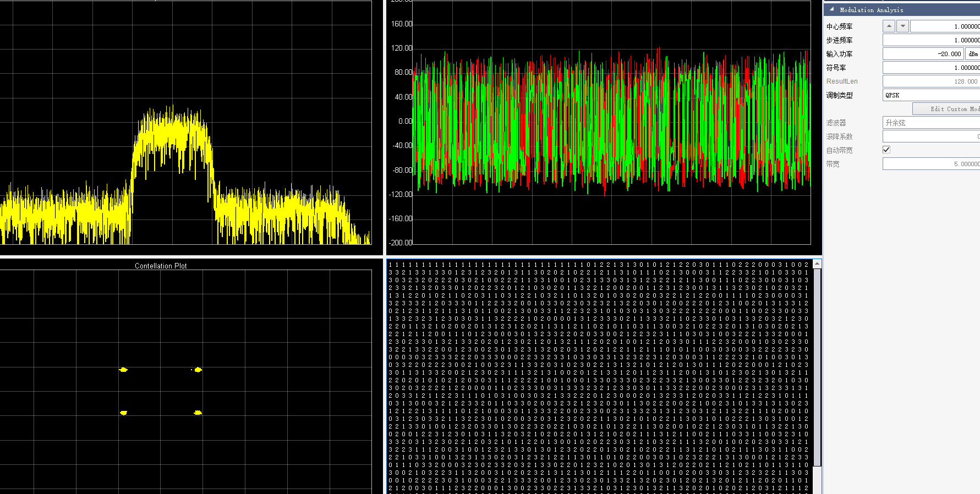Click the 输入功率 -20.000 field
This screenshot has width=980, height=494.
[x=923, y=53]
